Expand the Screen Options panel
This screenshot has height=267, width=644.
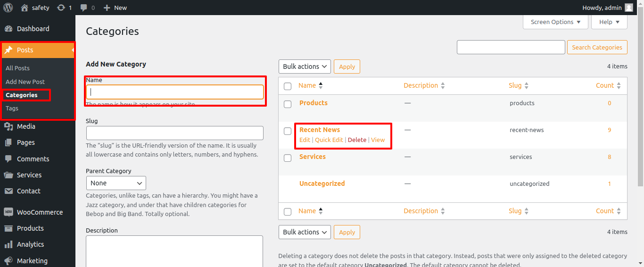555,22
